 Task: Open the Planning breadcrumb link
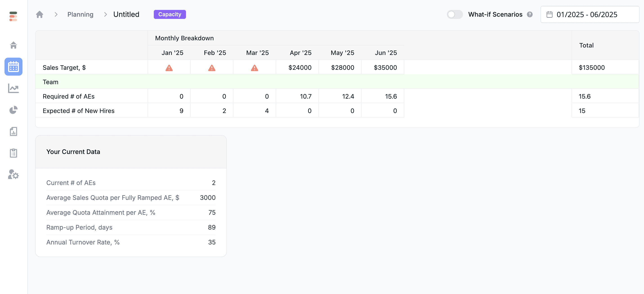(80, 14)
